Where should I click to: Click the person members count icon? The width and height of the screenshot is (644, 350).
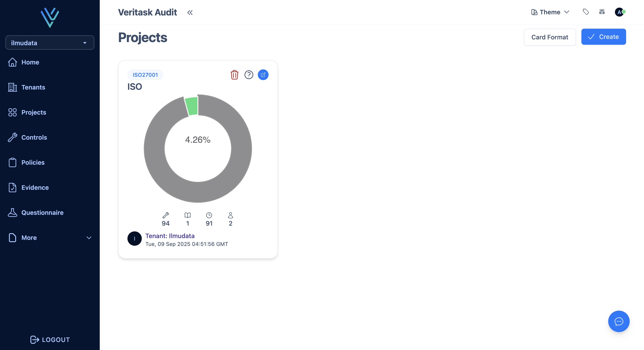(231, 215)
